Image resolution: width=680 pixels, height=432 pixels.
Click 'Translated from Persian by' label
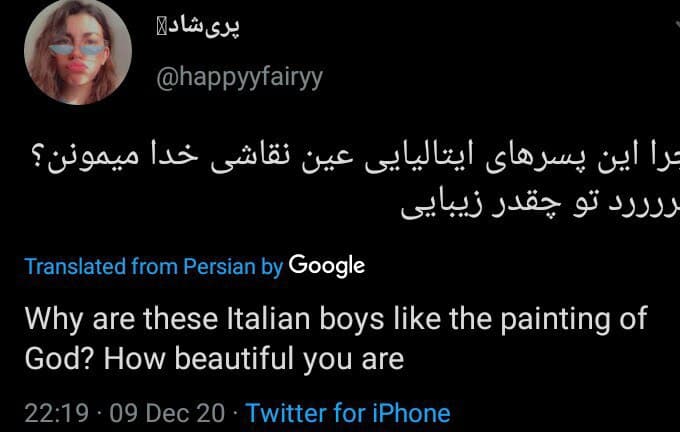point(154,266)
